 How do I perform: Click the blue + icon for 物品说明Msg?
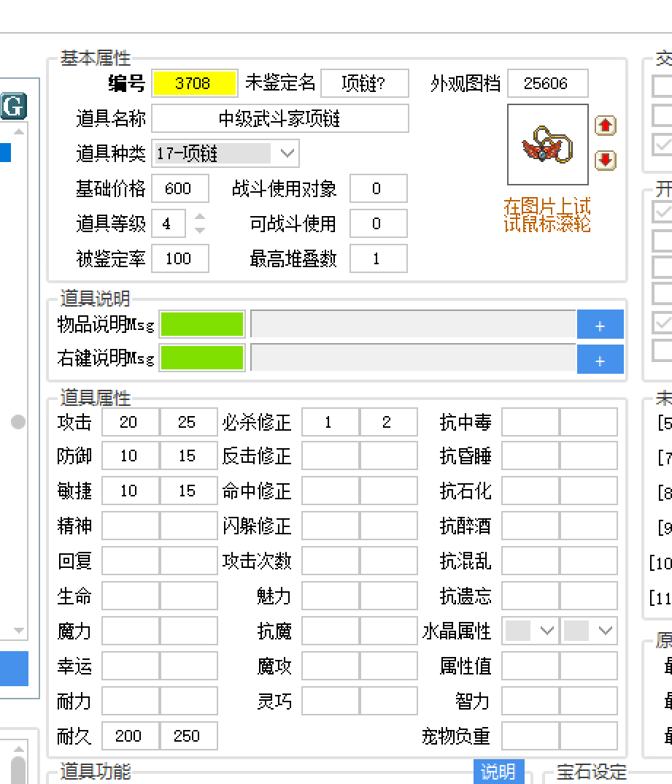click(600, 324)
